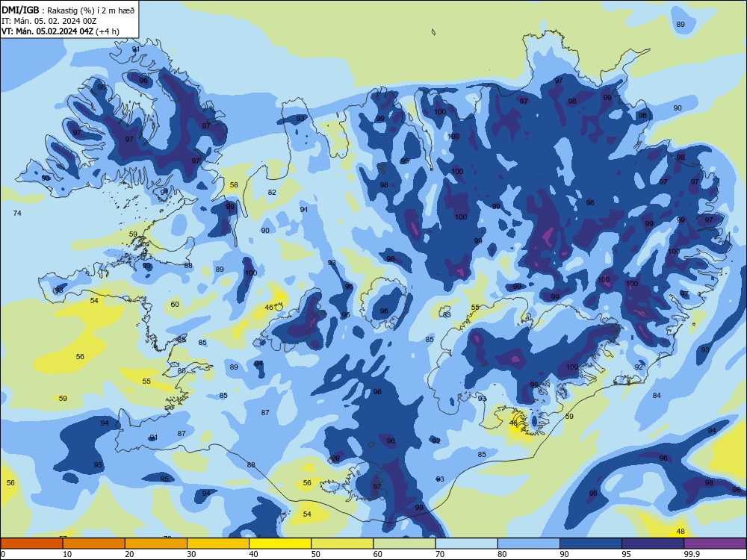This screenshot has width=747, height=560.
Task: Click the humidity value "82" on the map
Action: point(272,193)
